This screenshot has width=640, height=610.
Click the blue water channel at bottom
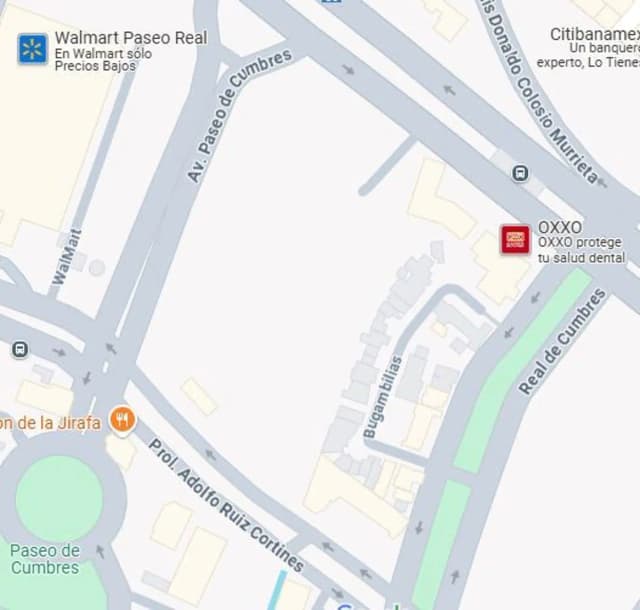coord(278,590)
